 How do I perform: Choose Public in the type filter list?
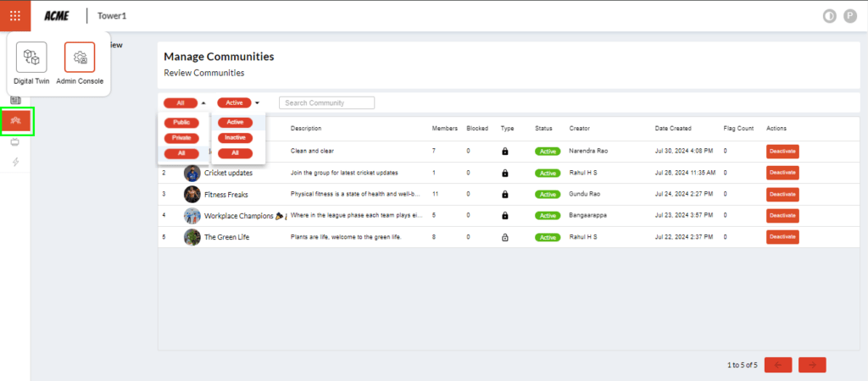[x=181, y=123]
